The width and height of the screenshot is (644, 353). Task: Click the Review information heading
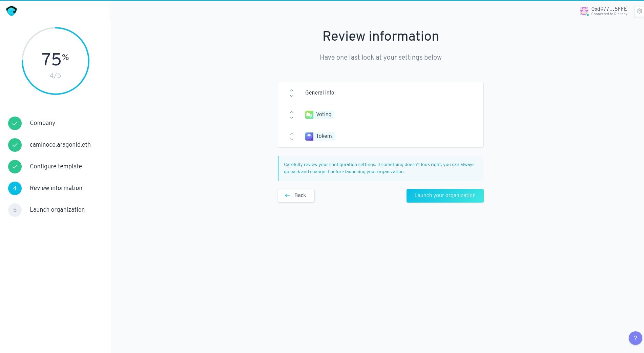(x=380, y=36)
